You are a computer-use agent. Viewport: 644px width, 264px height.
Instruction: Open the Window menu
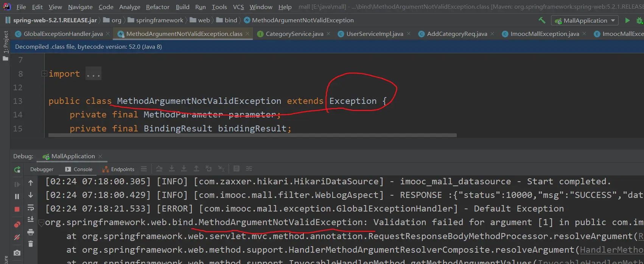click(261, 7)
